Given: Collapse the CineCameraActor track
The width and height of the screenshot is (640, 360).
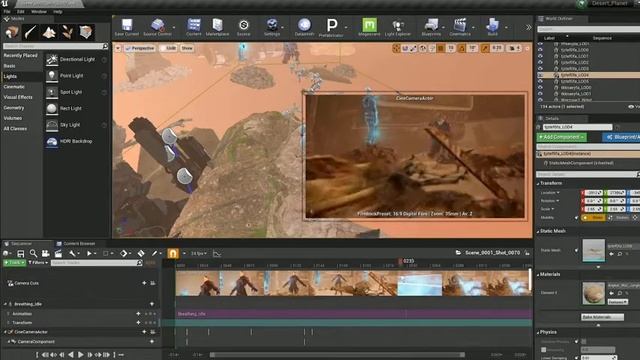Looking at the screenshot, I should pos(6,332).
